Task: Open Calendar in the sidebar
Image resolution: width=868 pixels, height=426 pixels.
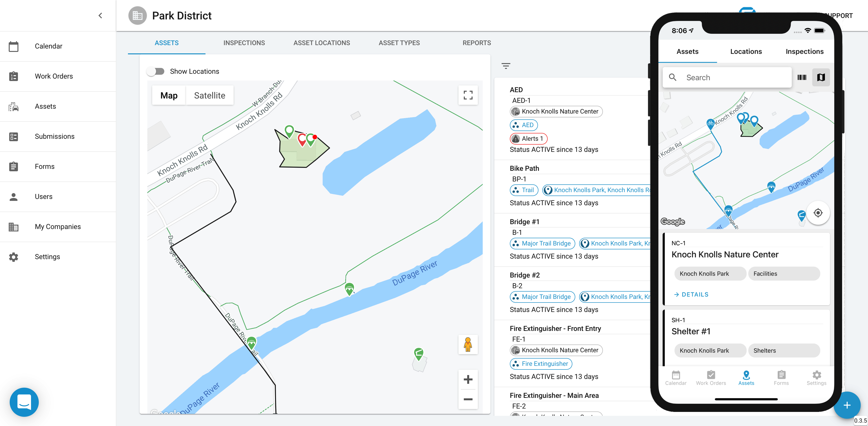Action: click(58, 46)
